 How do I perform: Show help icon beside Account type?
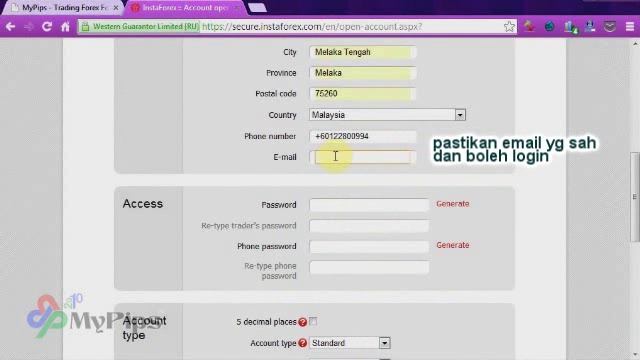(302, 343)
